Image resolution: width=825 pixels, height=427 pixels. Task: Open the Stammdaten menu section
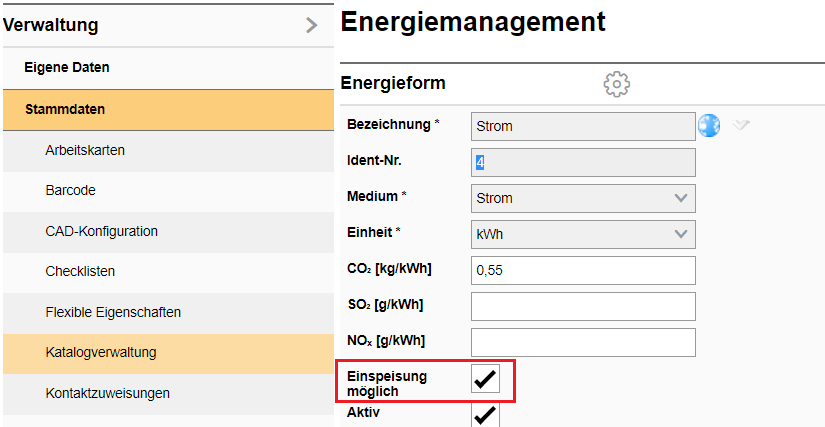(x=168, y=110)
